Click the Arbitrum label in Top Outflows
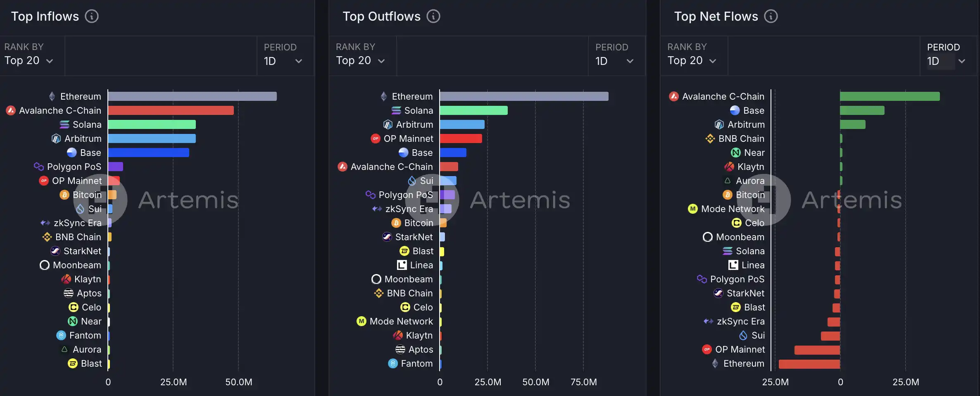Screen dimensions: 980x396 pos(414,125)
